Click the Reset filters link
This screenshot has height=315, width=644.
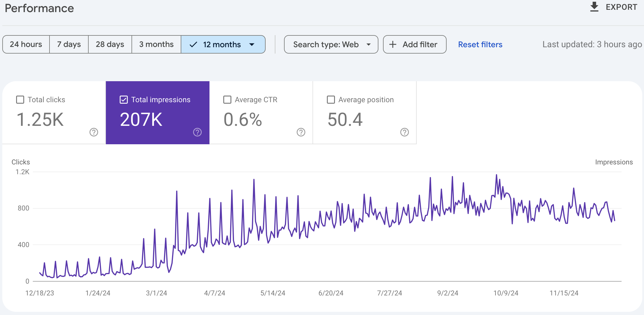point(480,44)
